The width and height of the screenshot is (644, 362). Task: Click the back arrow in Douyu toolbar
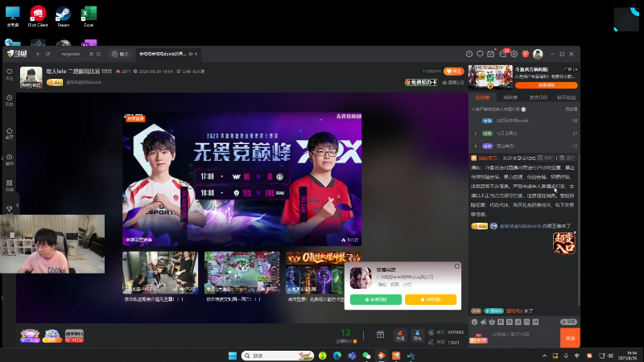point(38,54)
